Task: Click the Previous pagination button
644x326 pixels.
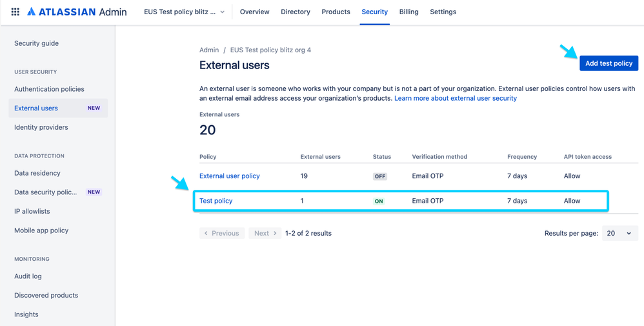Action: pyautogui.click(x=222, y=233)
